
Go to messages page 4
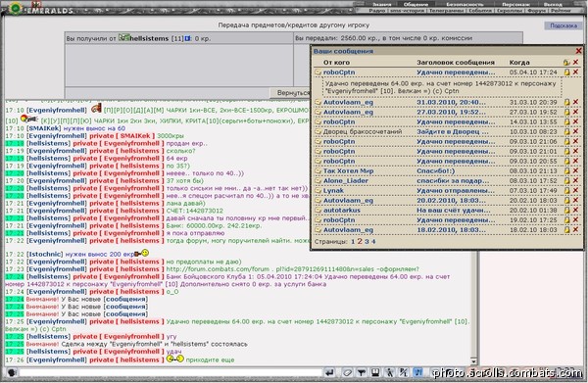[373, 242]
